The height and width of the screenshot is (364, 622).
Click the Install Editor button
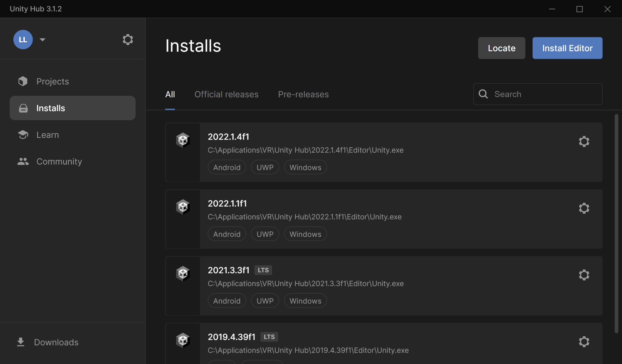tap(567, 48)
